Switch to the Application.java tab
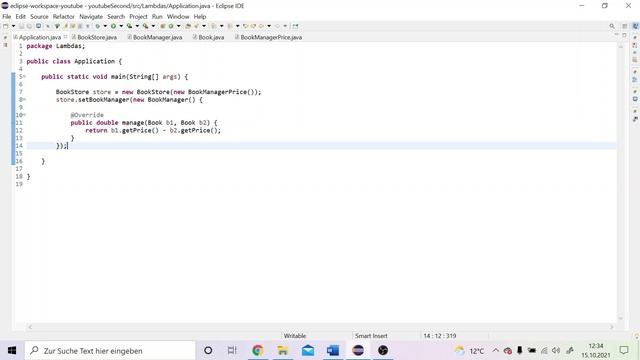 point(40,37)
